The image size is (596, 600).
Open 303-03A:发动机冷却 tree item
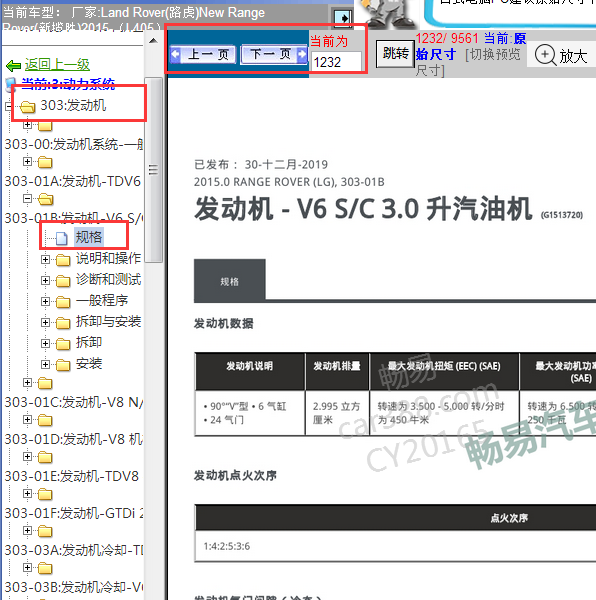coord(74,550)
